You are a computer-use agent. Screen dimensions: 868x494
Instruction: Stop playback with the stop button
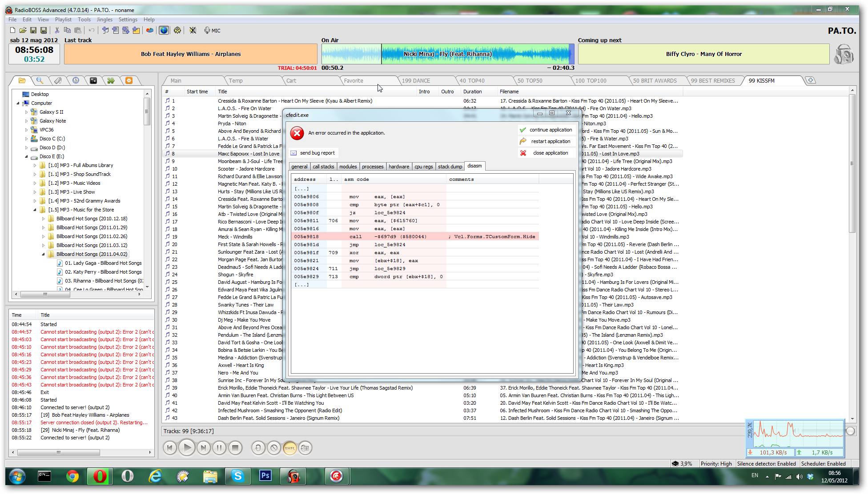236,448
